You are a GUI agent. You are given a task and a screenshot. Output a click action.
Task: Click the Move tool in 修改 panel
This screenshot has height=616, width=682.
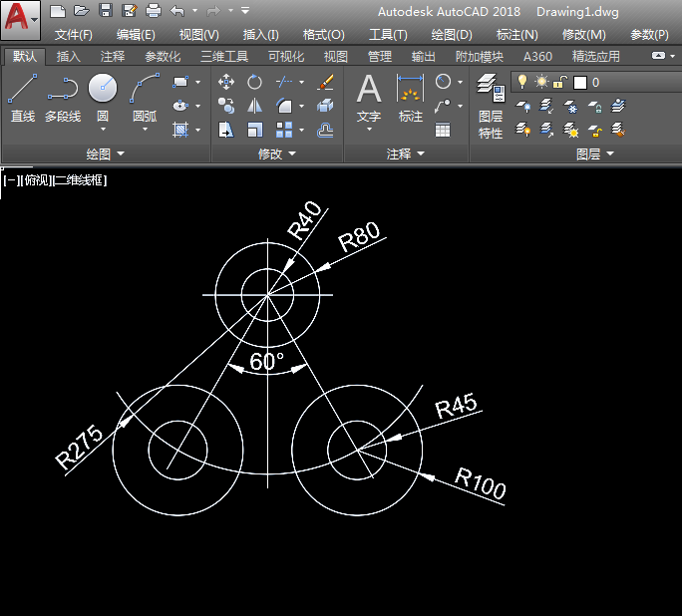pos(226,82)
